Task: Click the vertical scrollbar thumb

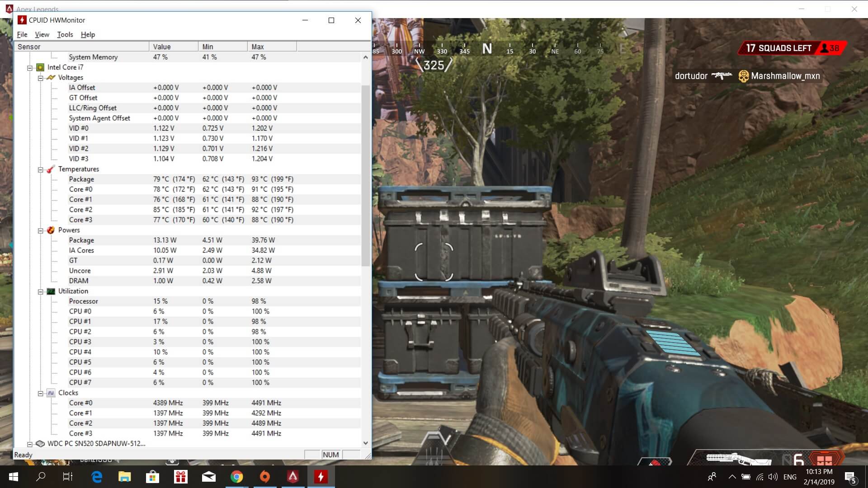Action: (366, 175)
